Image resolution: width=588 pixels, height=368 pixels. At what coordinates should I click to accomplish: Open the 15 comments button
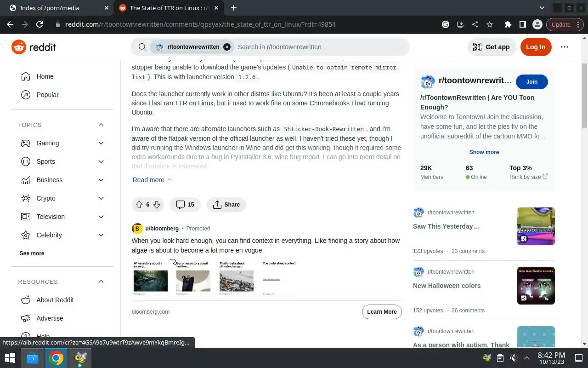pyautogui.click(x=185, y=205)
